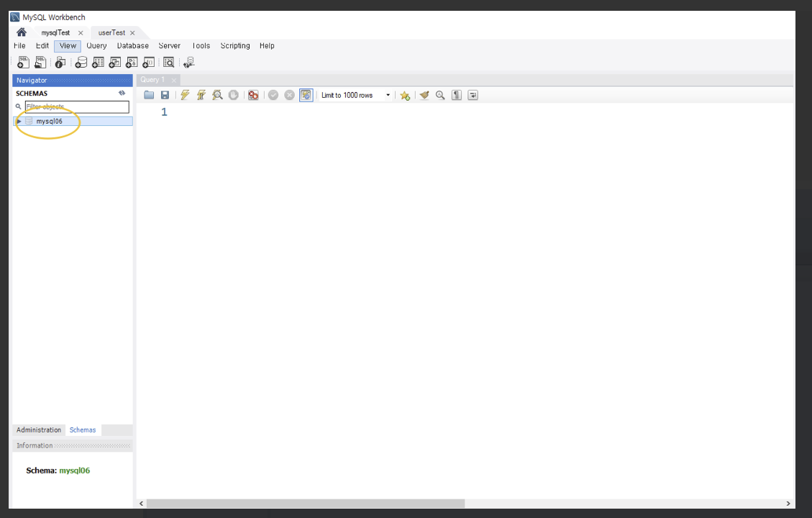Create a new SQL tab icon
This screenshot has height=518, width=812.
[23, 62]
